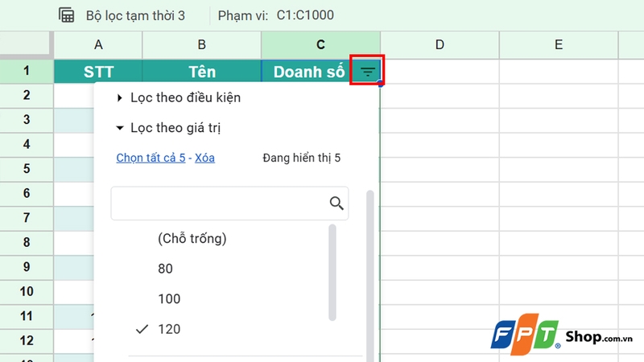644x362 pixels.
Task: Toggle the value 80 in filter list
Action: pyautogui.click(x=165, y=269)
